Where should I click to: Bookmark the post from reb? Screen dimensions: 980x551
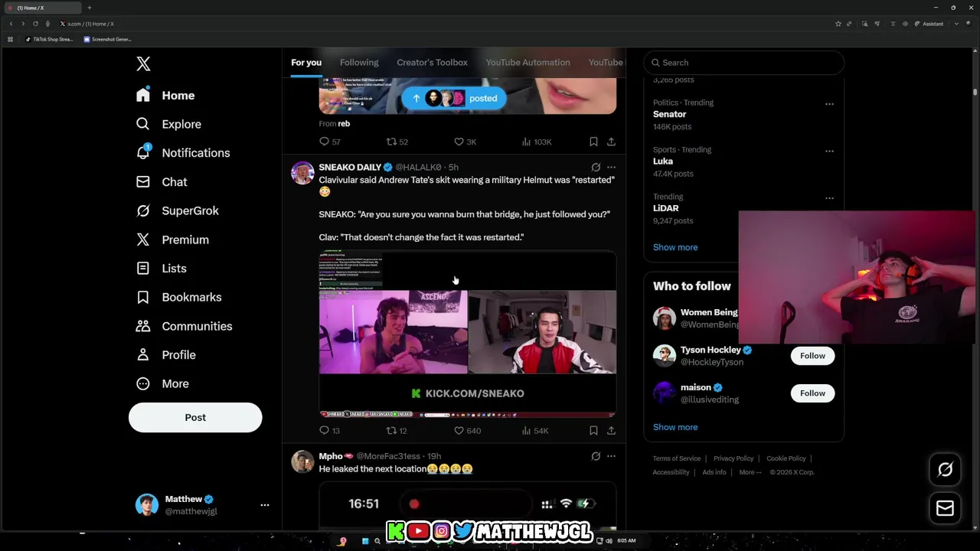(x=593, y=142)
